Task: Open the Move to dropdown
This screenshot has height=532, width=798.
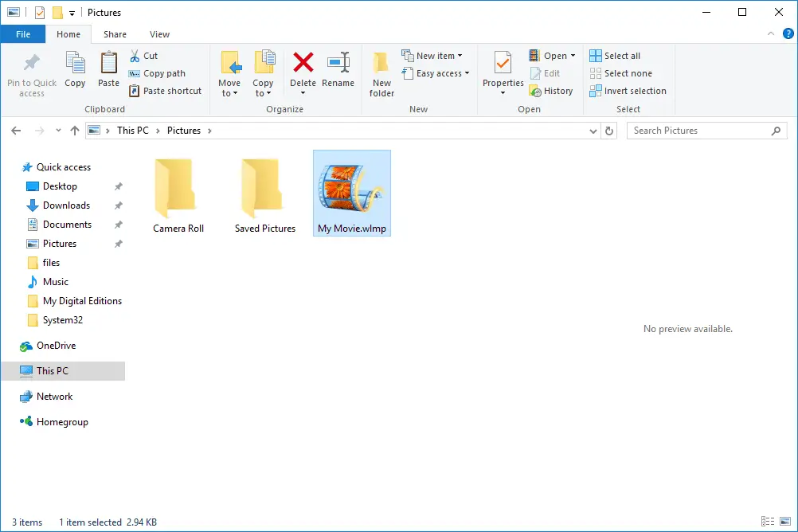Action: 230,74
